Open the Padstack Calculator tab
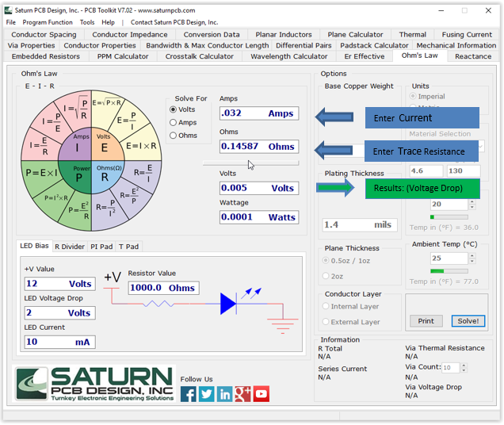504x425 pixels. (x=374, y=45)
